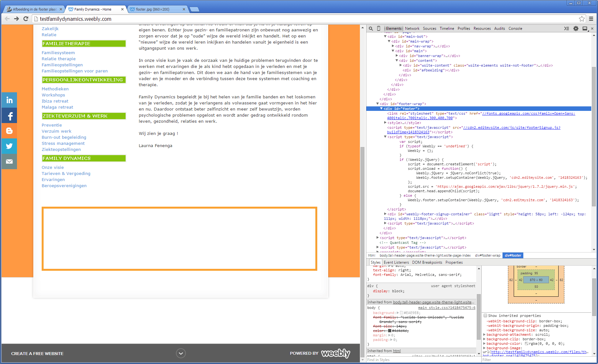Click the Facebook share icon
598x364 pixels.
(9, 116)
